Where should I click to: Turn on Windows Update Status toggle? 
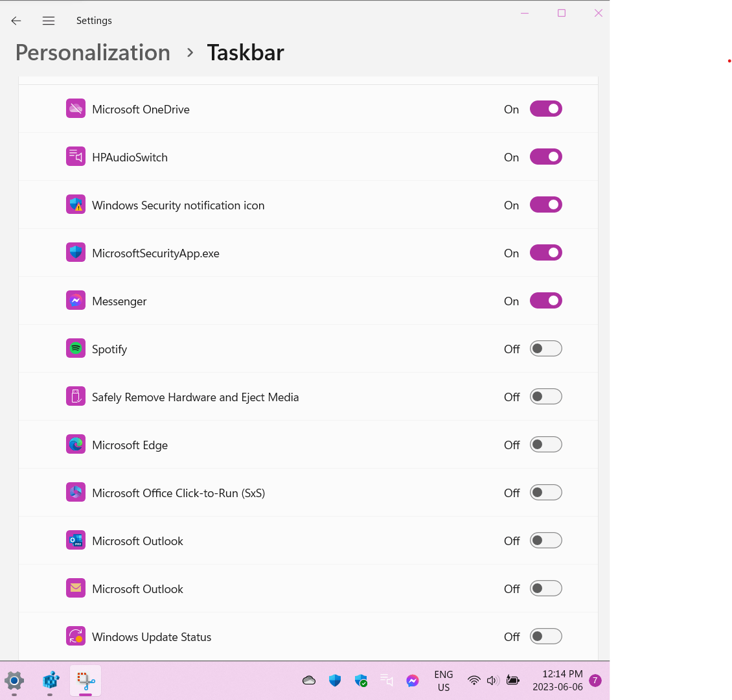(x=545, y=636)
